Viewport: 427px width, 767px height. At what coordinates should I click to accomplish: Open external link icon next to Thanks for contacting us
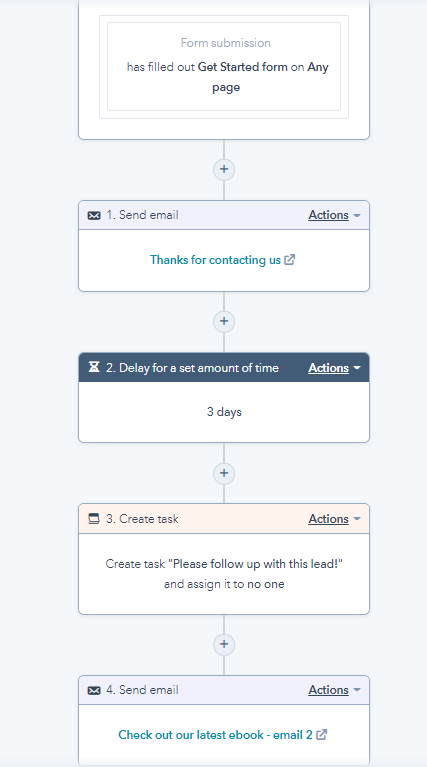pos(290,260)
